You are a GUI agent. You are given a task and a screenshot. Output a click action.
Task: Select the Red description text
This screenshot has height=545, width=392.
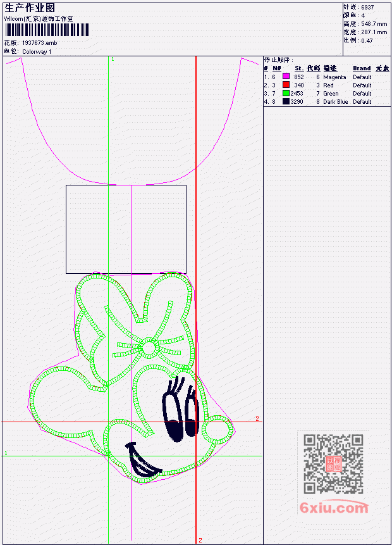pos(328,85)
